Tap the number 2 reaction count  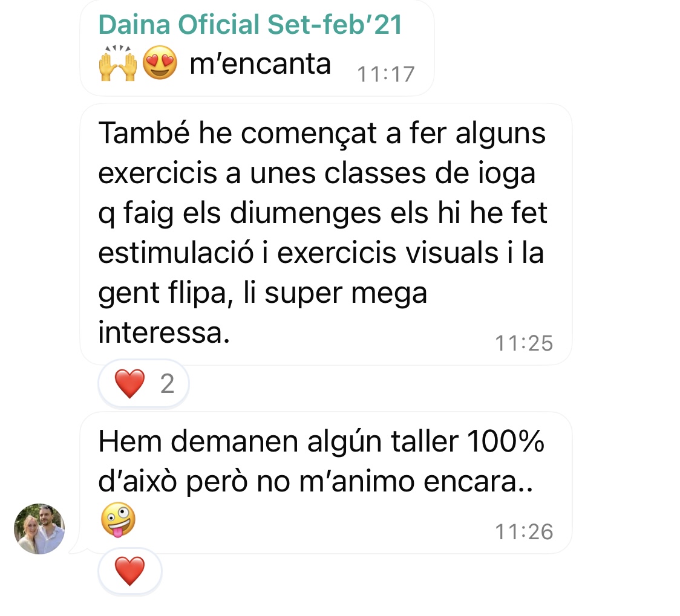tap(168, 384)
